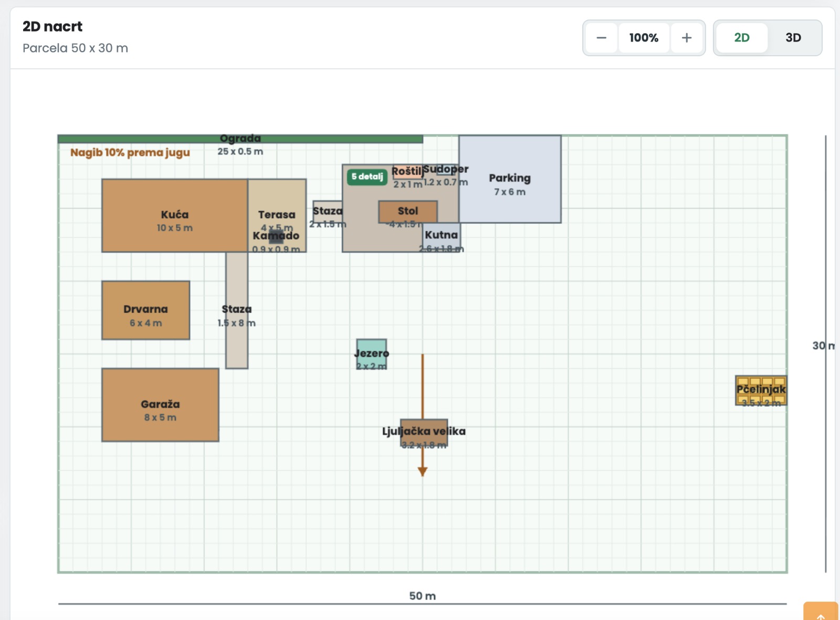This screenshot has height=620, width=840.
Task: Click the 'Nagib 10% prema jugu' label
Action: pyautogui.click(x=130, y=152)
